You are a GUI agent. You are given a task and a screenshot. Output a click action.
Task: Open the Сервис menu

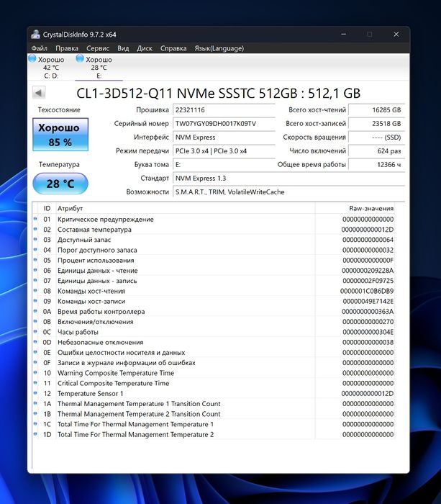[98, 48]
